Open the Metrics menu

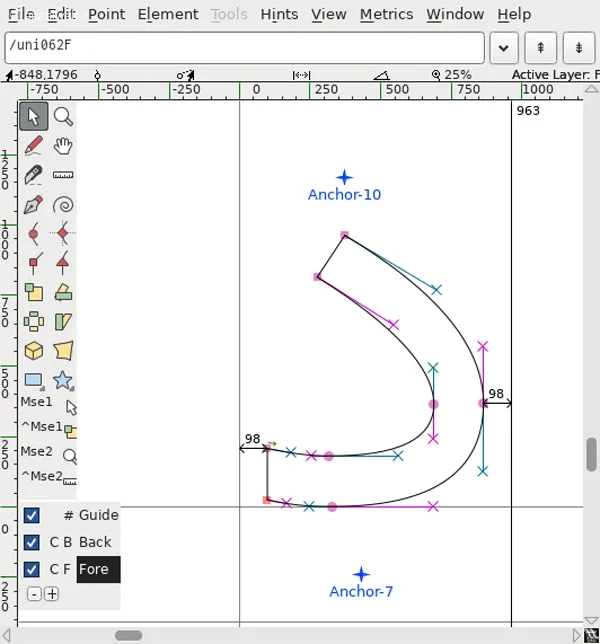(386, 14)
